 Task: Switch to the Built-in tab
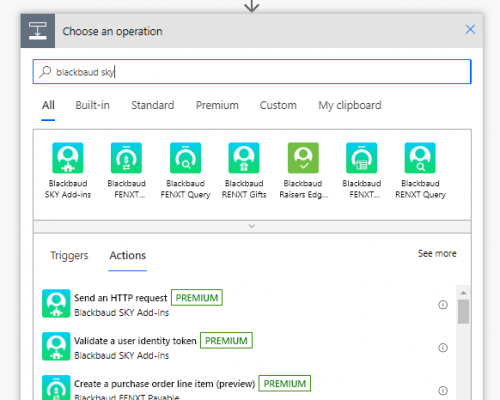click(92, 105)
